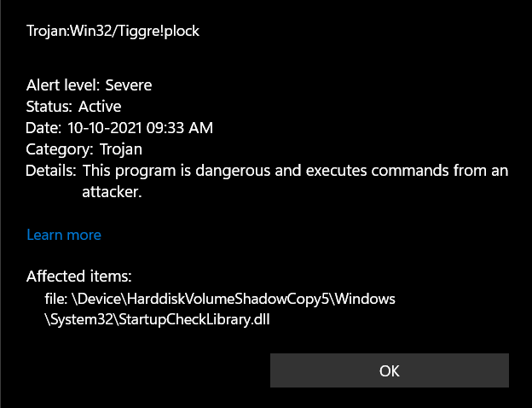The image size is (532, 408).
Task: Click the Date label
Action: 43,128
